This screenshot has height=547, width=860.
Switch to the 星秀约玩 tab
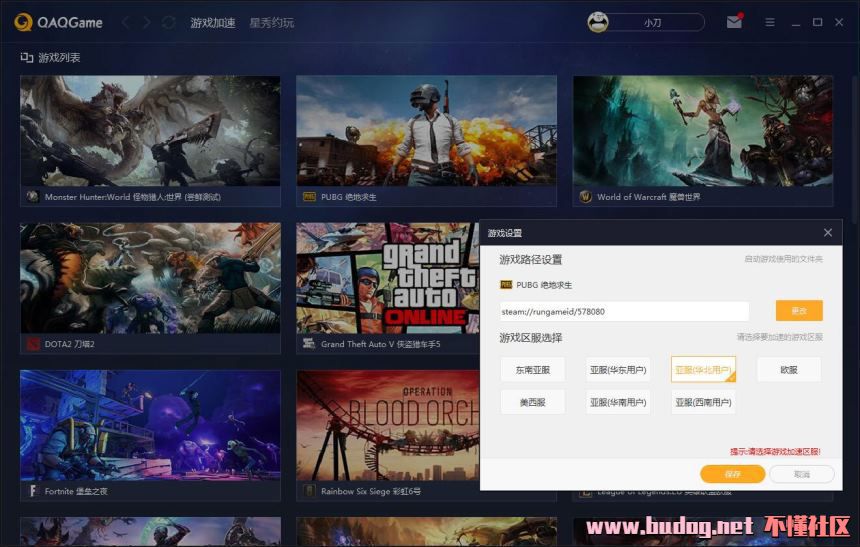(271, 22)
